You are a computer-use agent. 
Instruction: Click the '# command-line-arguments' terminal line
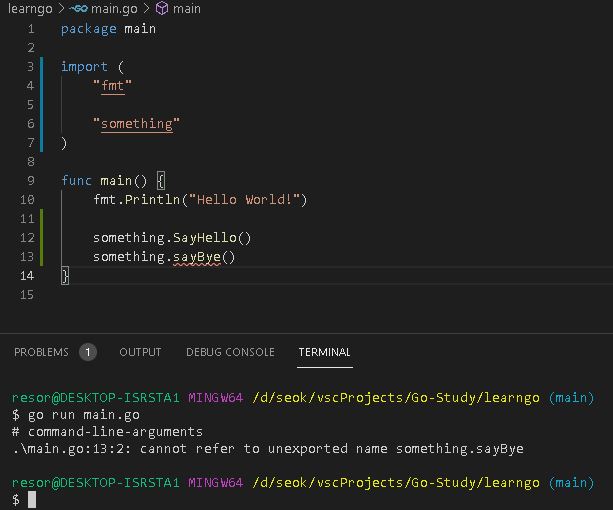click(108, 431)
